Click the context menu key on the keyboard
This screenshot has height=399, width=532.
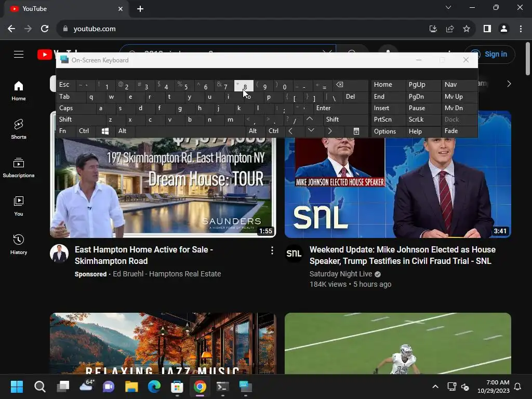[x=356, y=131]
